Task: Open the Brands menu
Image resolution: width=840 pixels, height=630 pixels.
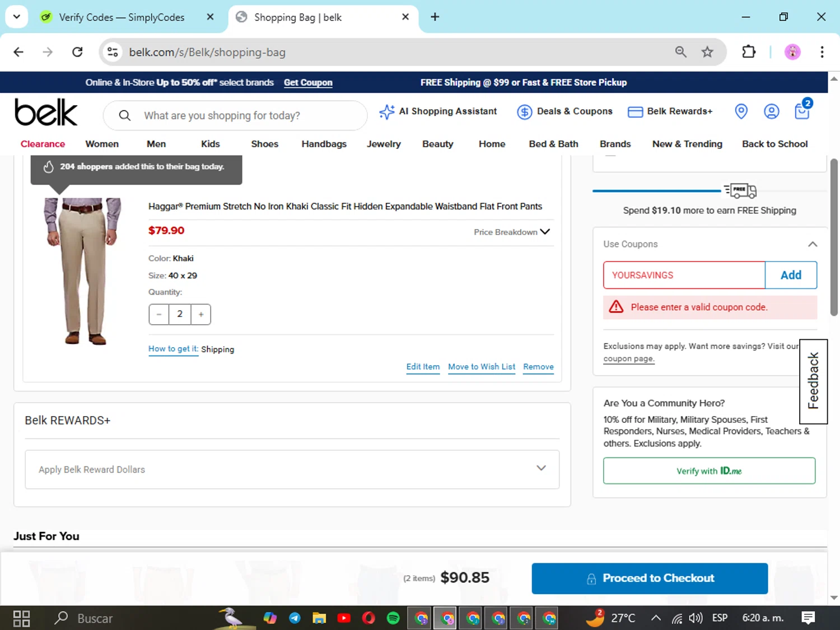Action: [615, 144]
